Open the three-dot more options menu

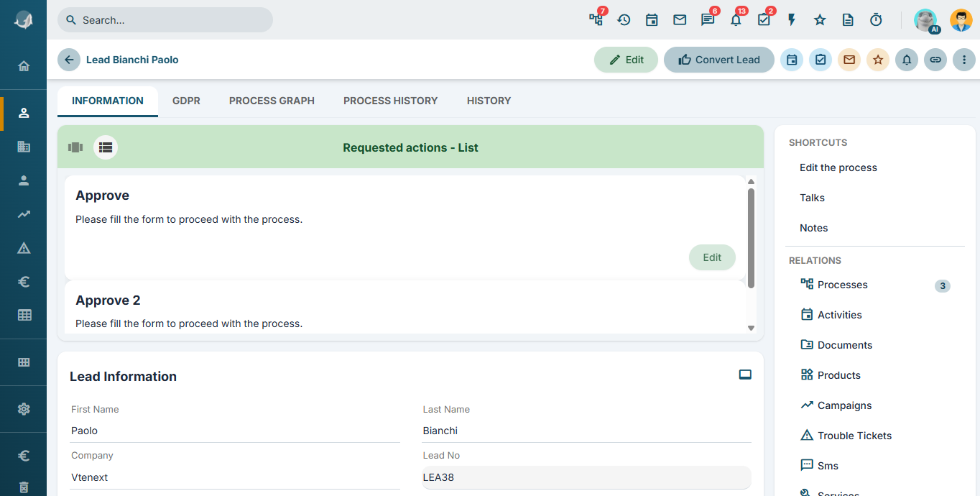click(964, 60)
